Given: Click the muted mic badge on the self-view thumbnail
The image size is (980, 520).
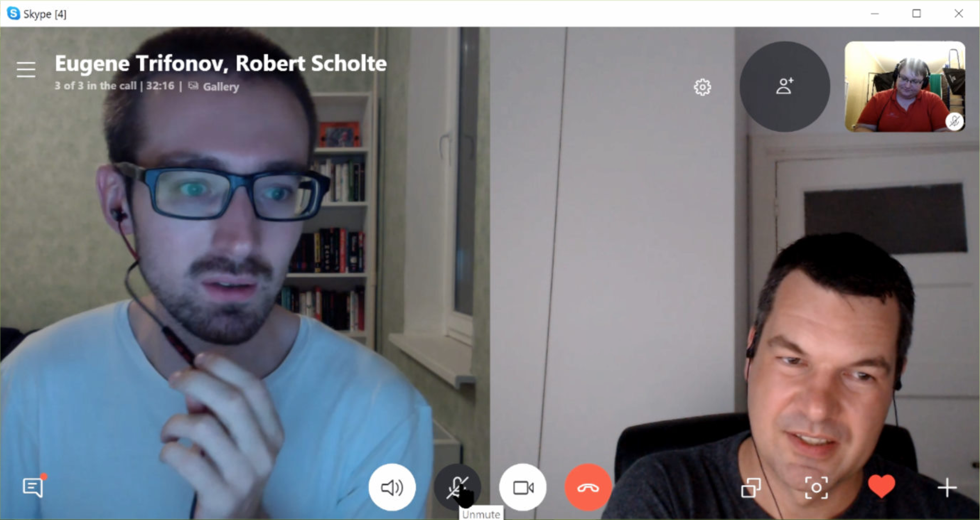Looking at the screenshot, I should [x=955, y=122].
